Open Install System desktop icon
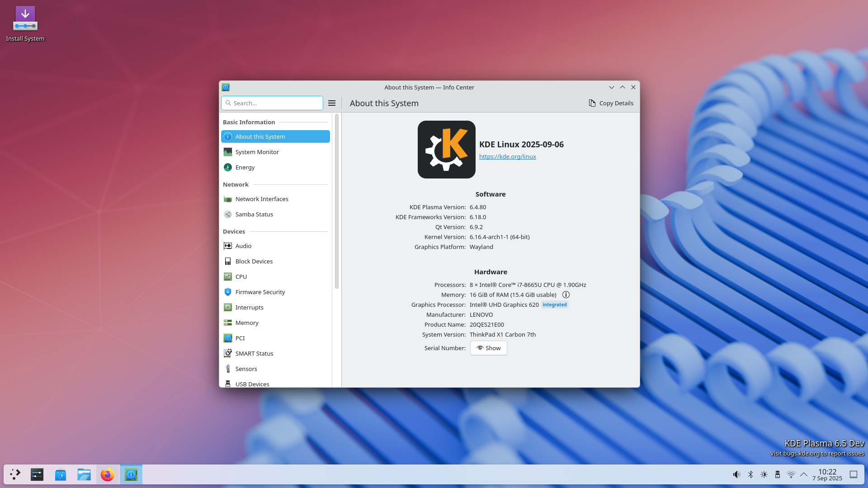Image resolution: width=868 pixels, height=488 pixels. click(25, 24)
